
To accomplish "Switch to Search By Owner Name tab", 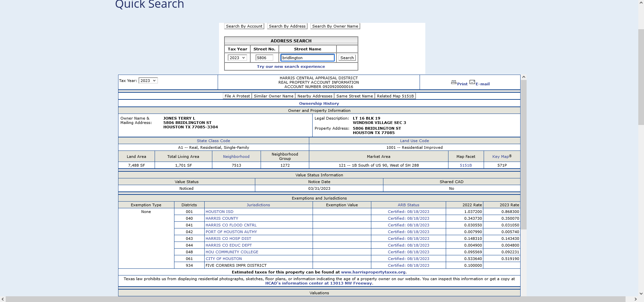I will (335, 26).
